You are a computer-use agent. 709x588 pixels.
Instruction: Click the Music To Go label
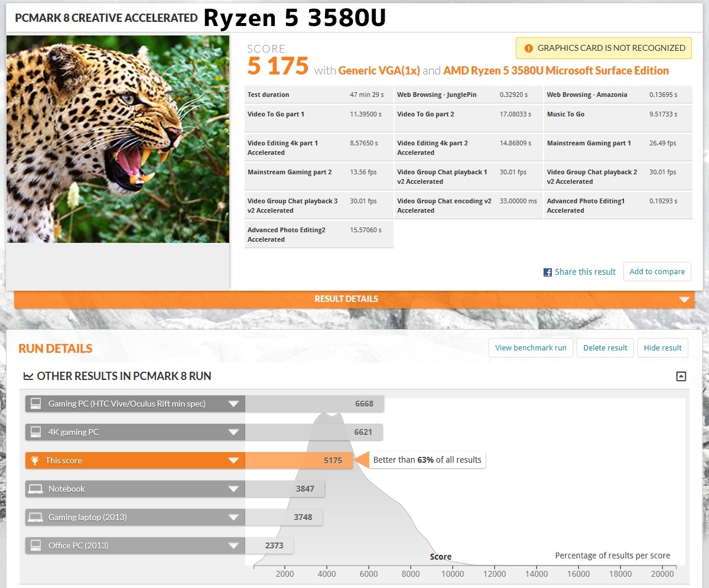click(x=565, y=114)
